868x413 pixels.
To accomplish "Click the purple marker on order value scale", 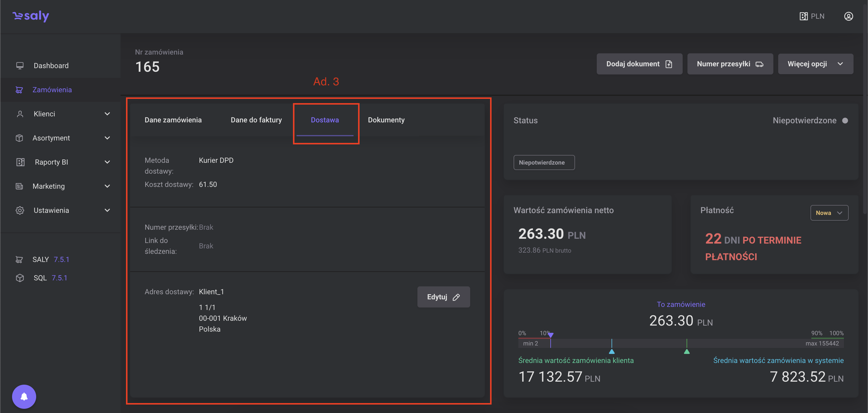I will (550, 335).
